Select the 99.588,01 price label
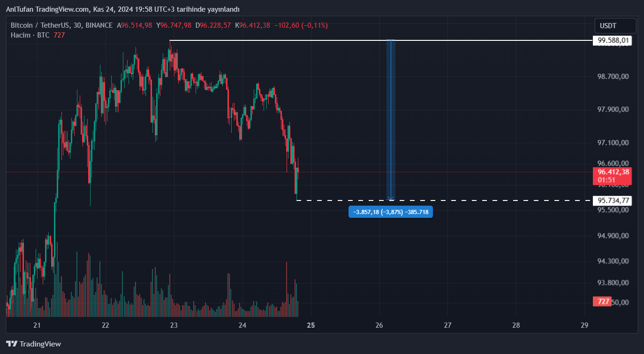Image resolution: width=644 pixels, height=354 pixels. pyautogui.click(x=612, y=41)
